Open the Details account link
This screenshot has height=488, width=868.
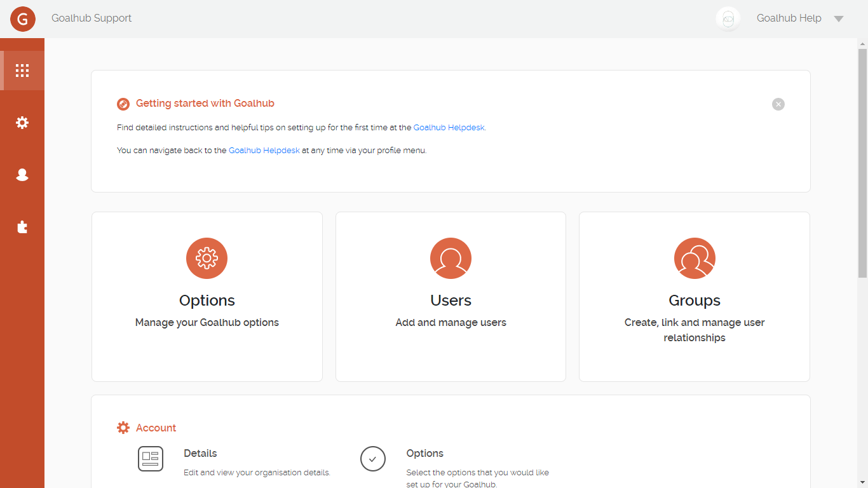(x=200, y=454)
